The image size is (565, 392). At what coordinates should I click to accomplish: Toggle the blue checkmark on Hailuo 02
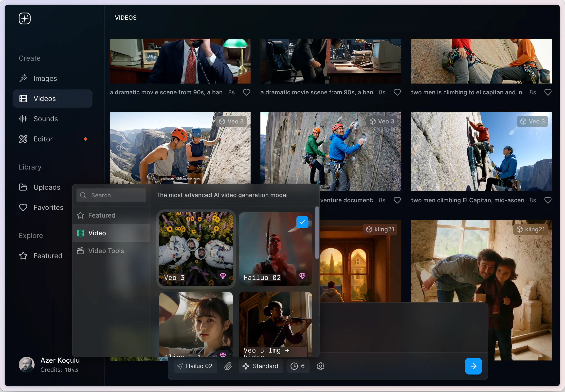[x=302, y=222]
